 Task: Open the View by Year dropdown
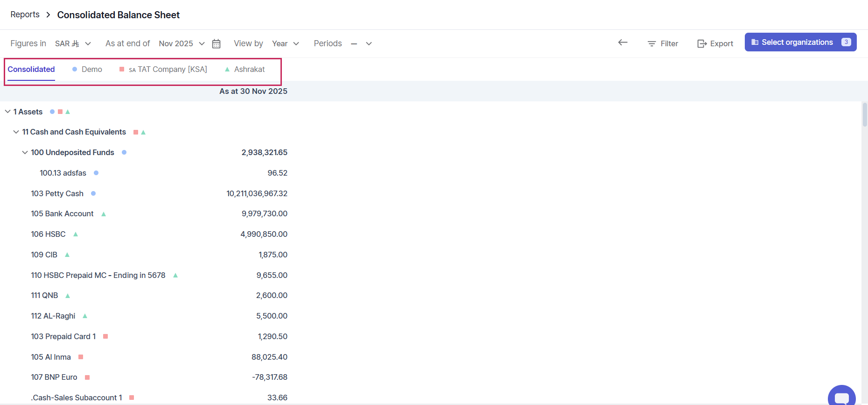[285, 43]
